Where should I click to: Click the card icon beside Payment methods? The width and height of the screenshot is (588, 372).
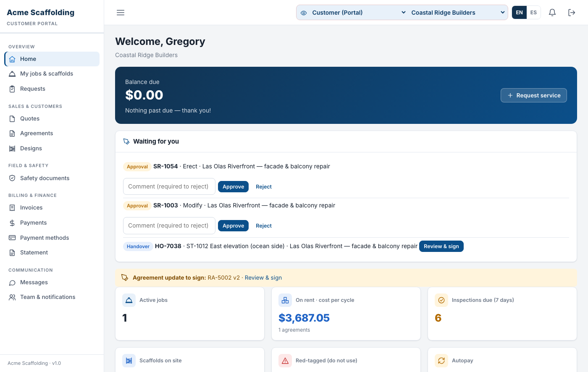[12, 238]
